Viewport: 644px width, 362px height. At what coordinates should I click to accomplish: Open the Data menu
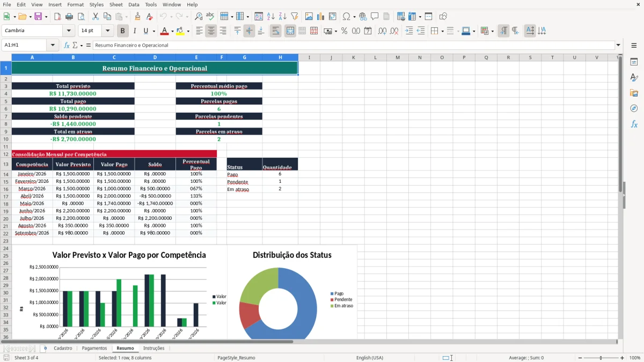pyautogui.click(x=134, y=4)
